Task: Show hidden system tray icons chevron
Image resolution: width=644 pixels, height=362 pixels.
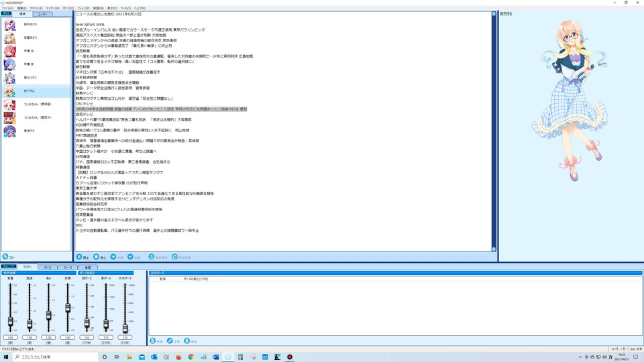Action: click(x=580, y=357)
